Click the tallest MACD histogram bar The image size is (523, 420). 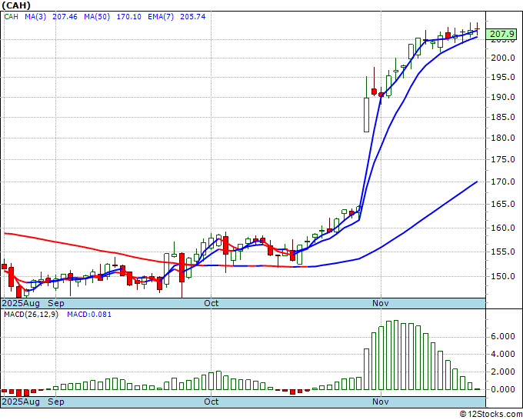coord(396,355)
